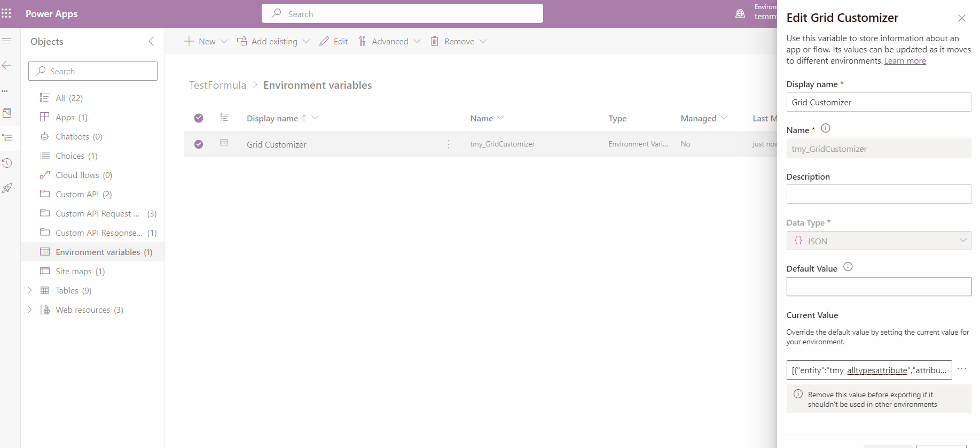Click into the Default Value field
980x448 pixels.
coord(879,287)
